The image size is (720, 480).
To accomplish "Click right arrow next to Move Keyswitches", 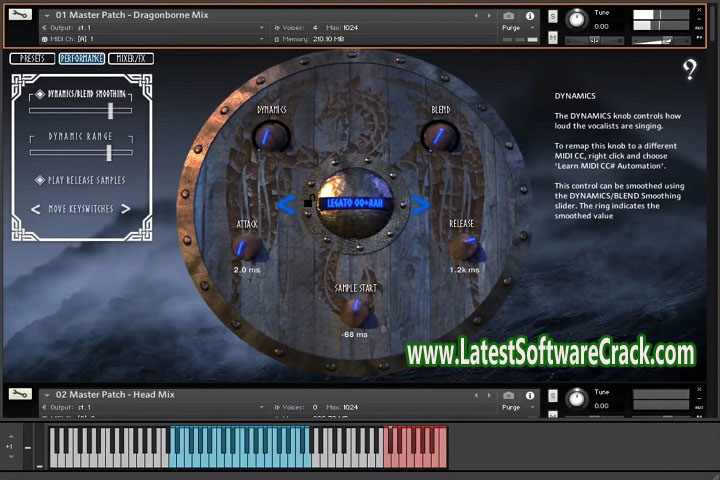I will (x=125, y=209).
